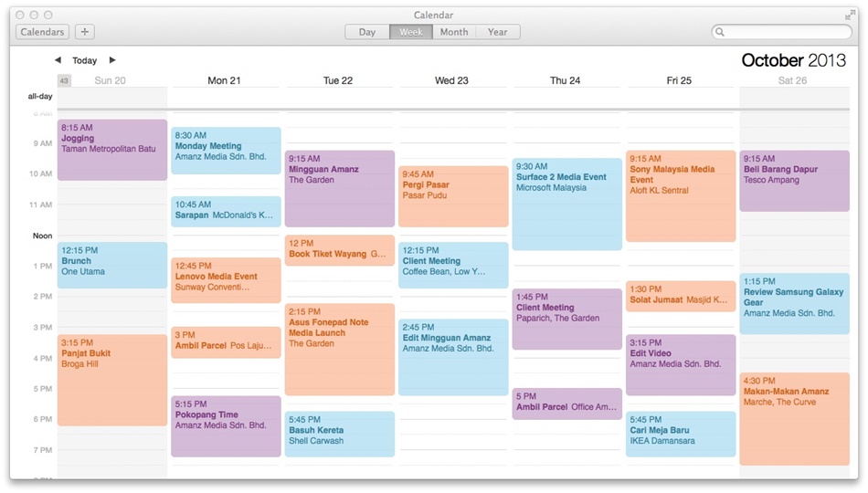
Task: Click the October 2013 title
Action: coord(793,59)
